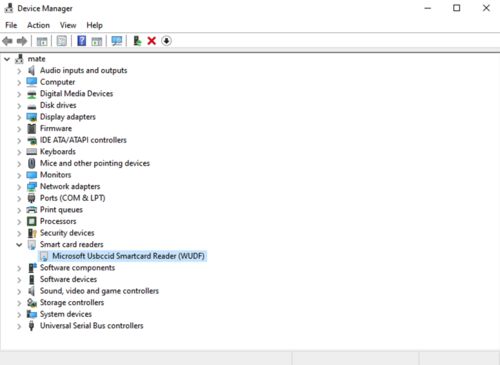
Task: Click the blue Help toolbar icon
Action: point(82,41)
